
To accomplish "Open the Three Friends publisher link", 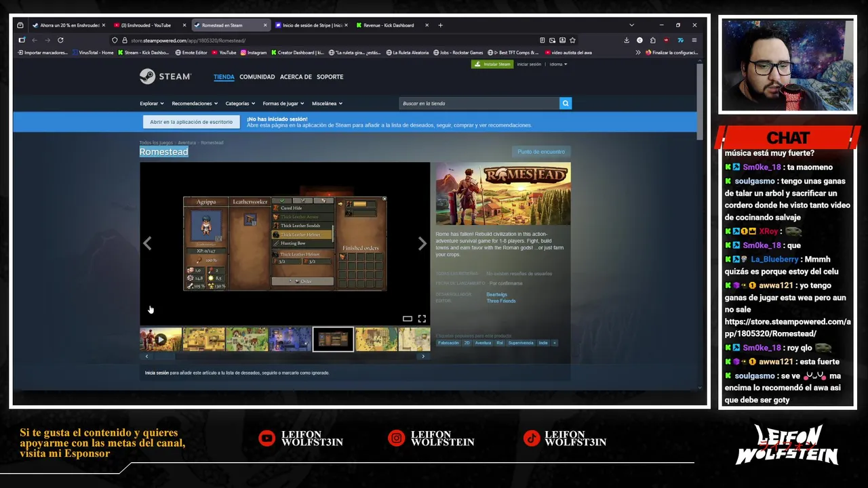I will coord(501,301).
